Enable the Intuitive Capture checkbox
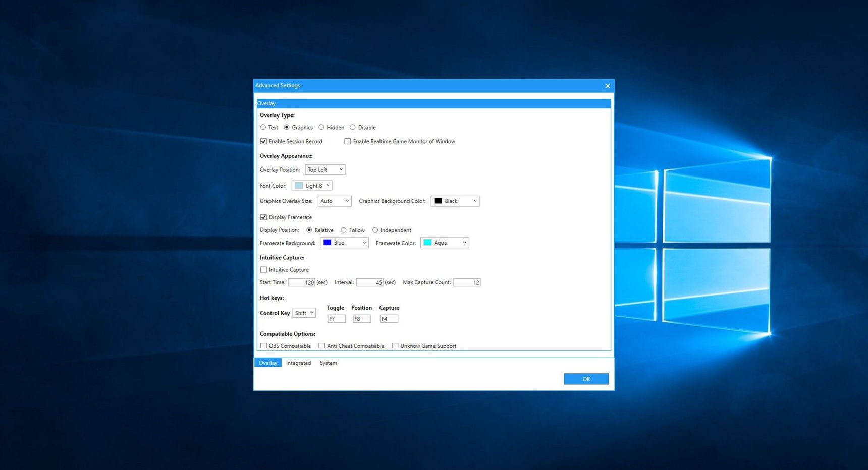The width and height of the screenshot is (868, 470). (263, 270)
